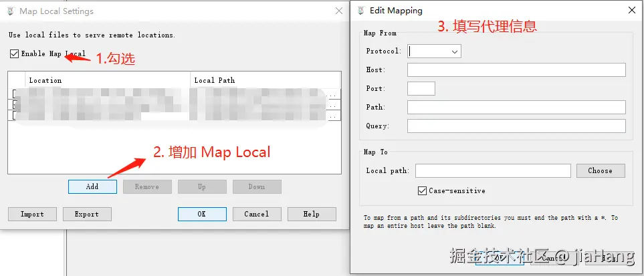Click the Local Path column header
The image size is (644, 276).
point(265,80)
